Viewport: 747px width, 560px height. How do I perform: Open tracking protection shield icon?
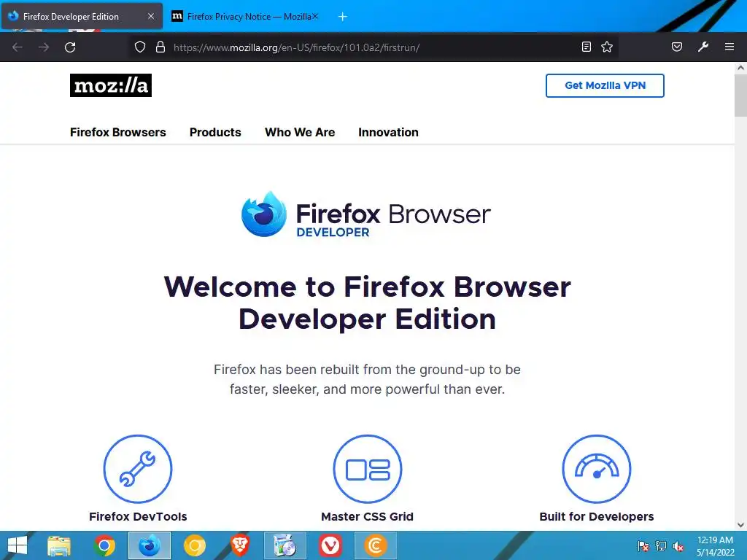click(139, 47)
